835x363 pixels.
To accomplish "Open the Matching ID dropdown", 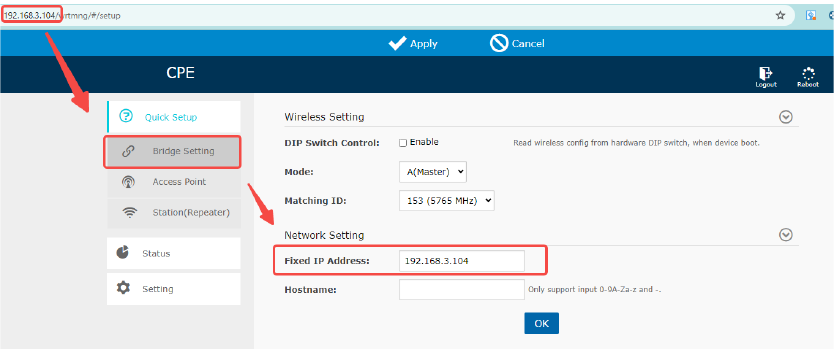I will point(446,201).
